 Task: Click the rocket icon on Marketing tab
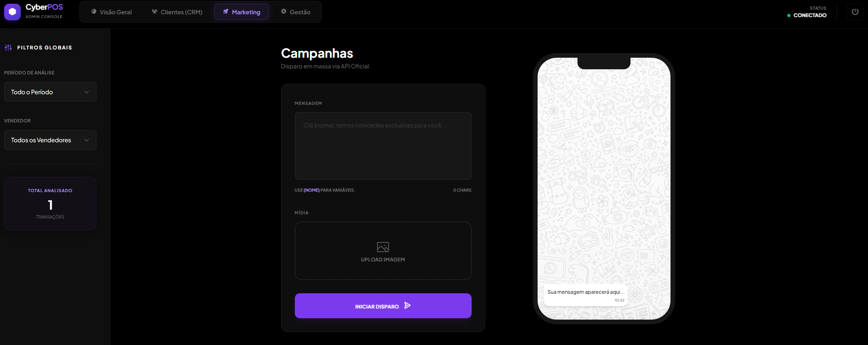point(226,12)
